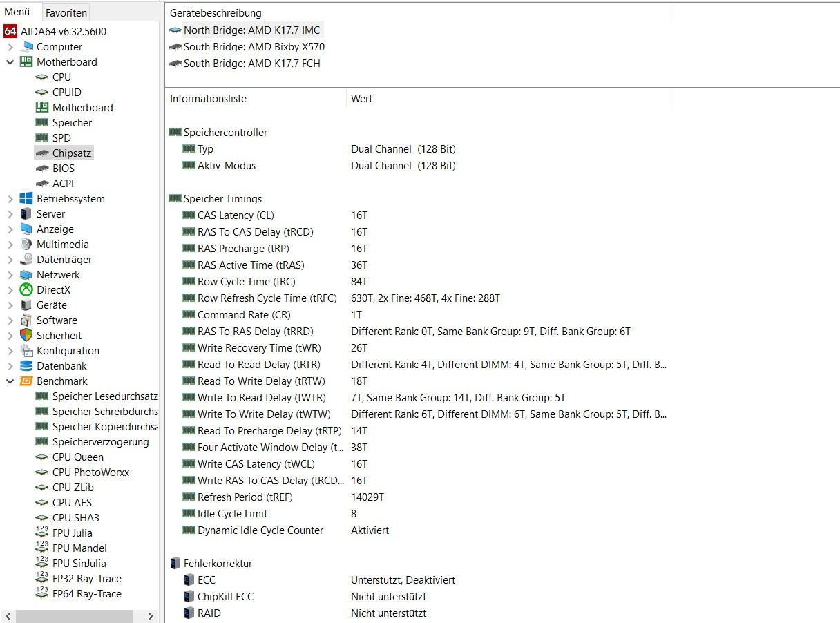
Task: Click the Betriebssystem Windows logo icon
Action: tap(26, 199)
